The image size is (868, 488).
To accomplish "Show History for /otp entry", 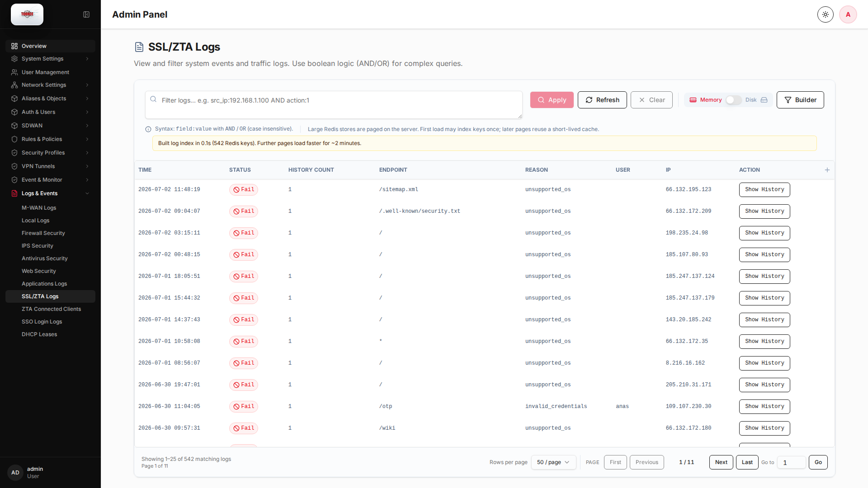I will (x=764, y=407).
